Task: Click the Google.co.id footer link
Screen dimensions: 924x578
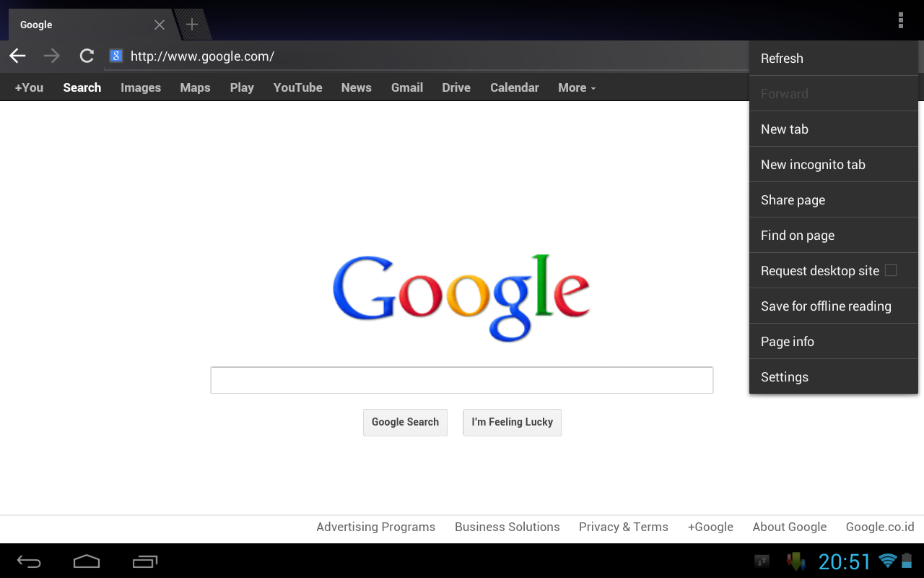Action: [880, 527]
